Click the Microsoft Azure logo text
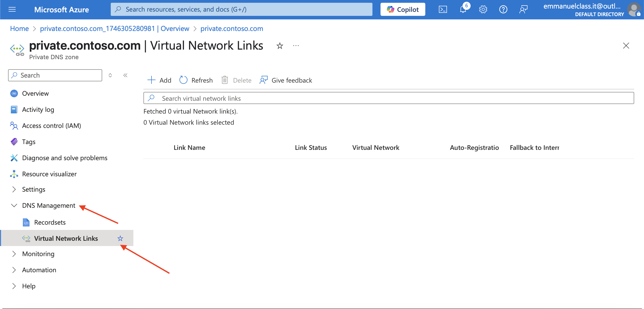This screenshot has width=644, height=309. (61, 10)
